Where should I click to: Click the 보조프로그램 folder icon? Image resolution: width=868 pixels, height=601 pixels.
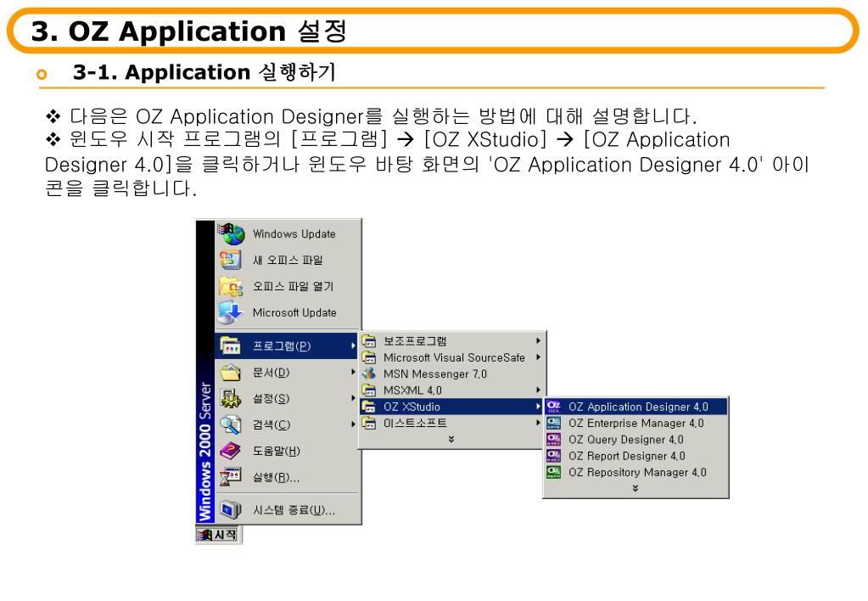pos(369,341)
